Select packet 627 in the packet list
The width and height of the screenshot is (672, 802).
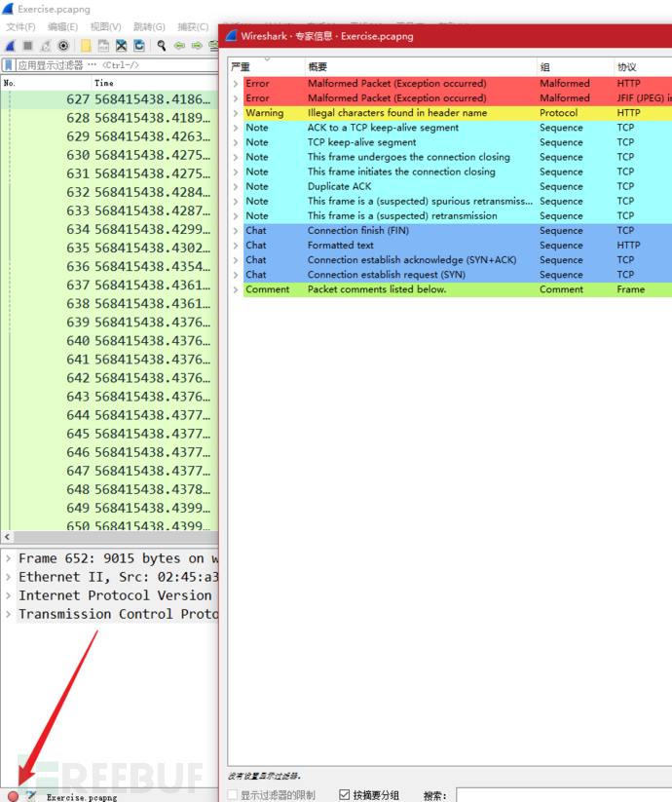tap(109, 99)
